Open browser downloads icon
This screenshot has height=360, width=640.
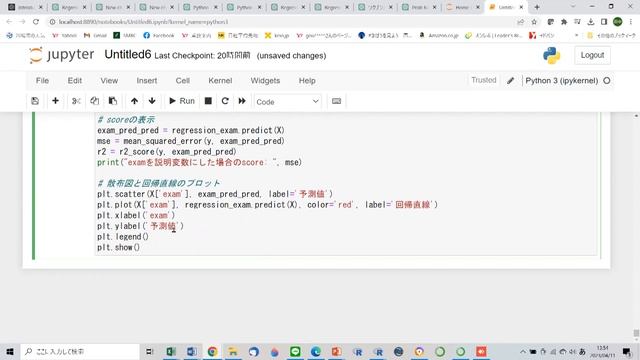(591, 22)
